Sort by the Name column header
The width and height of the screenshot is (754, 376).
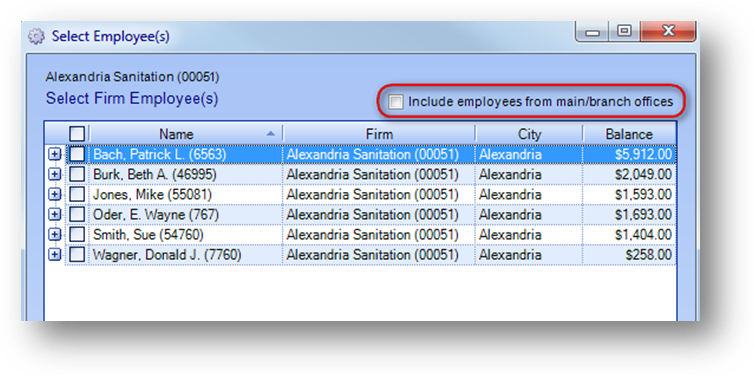coord(186,134)
